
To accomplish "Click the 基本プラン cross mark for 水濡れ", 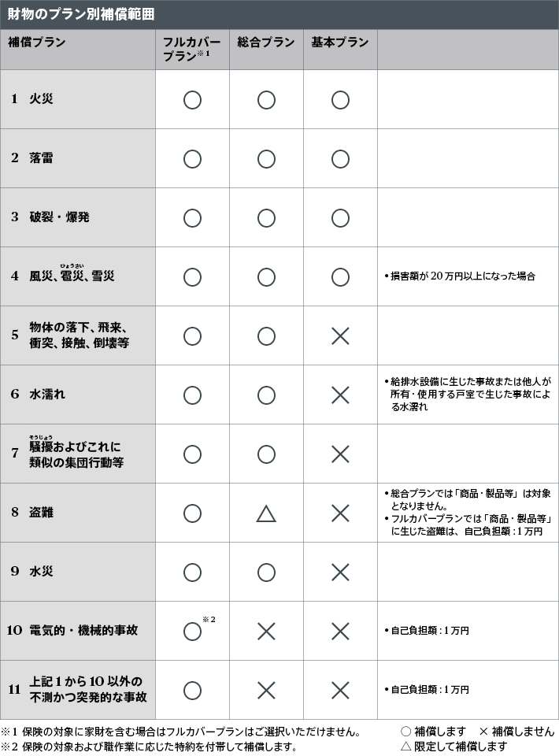I will tap(340, 395).
